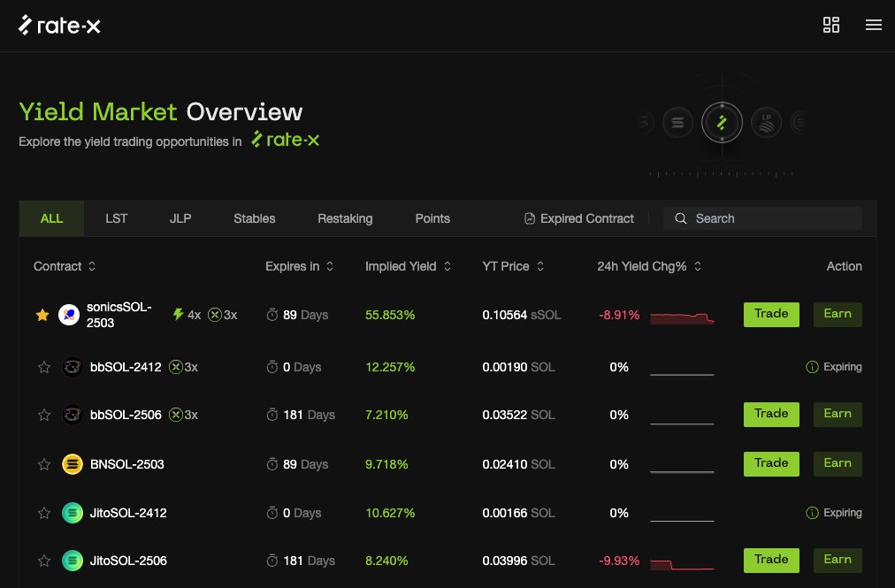Viewport: 895px width, 588px height.
Task: Unfavorite the sonicsSOL-2503 star
Action: pyautogui.click(x=41, y=315)
